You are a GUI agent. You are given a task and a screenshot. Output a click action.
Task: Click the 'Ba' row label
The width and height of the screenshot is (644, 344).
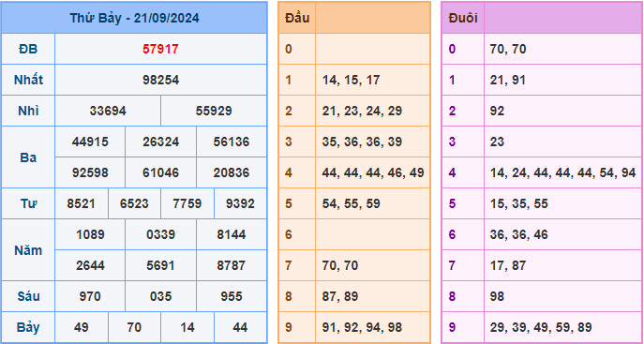[x=28, y=157]
